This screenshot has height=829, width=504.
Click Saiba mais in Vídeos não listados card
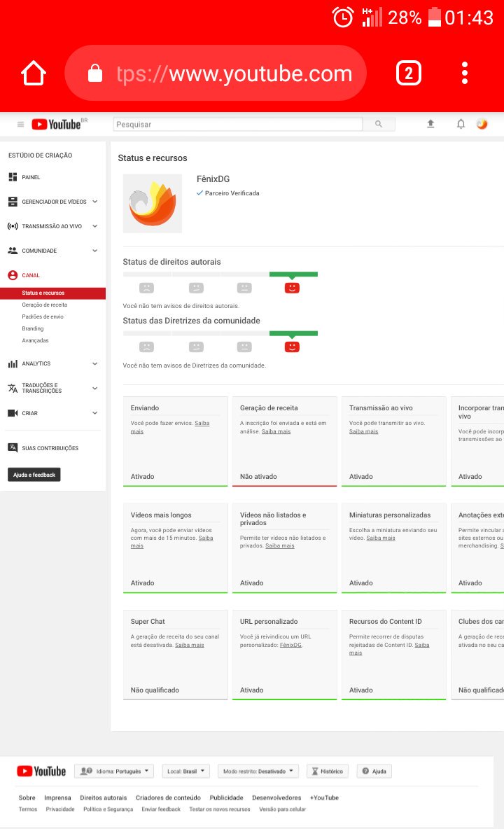279,545
